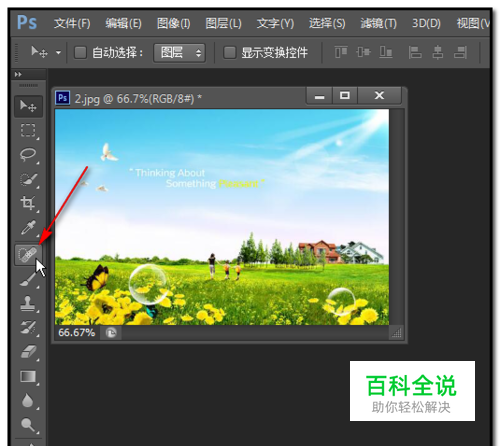
Task: Expand the toolbox with double arrows
Action: (18, 74)
